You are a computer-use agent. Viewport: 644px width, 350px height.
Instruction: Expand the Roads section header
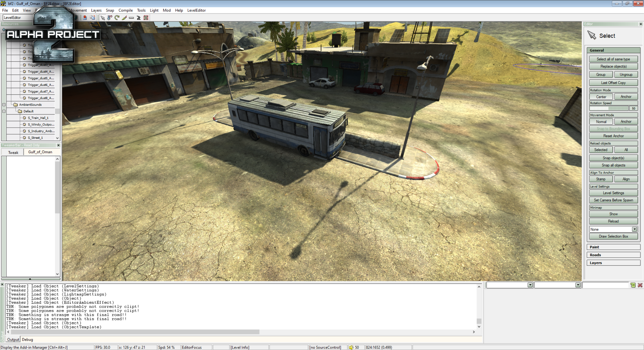tap(613, 255)
